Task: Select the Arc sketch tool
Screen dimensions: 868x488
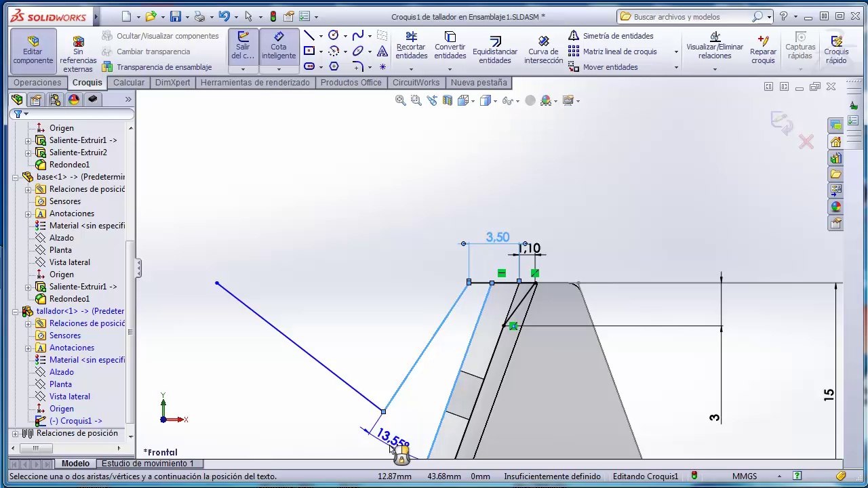Action: (x=333, y=51)
